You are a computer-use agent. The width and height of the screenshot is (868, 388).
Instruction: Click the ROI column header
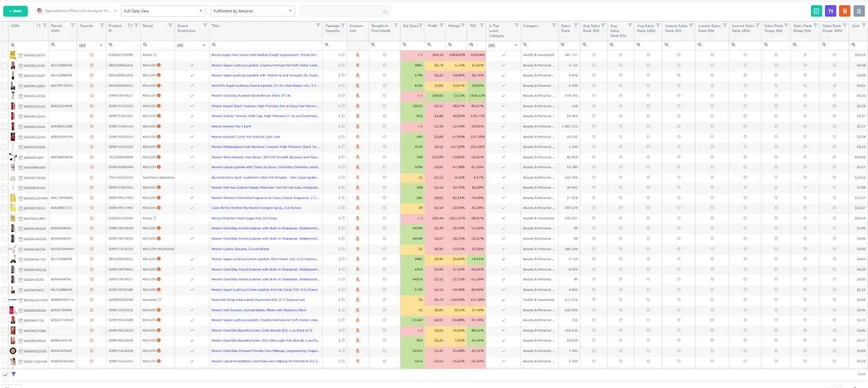(473, 26)
